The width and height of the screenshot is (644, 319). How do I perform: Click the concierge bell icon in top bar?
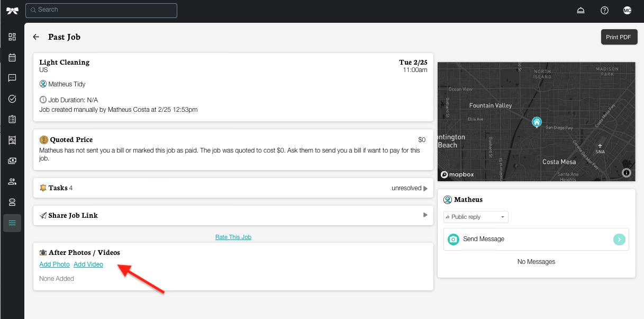pyautogui.click(x=580, y=11)
